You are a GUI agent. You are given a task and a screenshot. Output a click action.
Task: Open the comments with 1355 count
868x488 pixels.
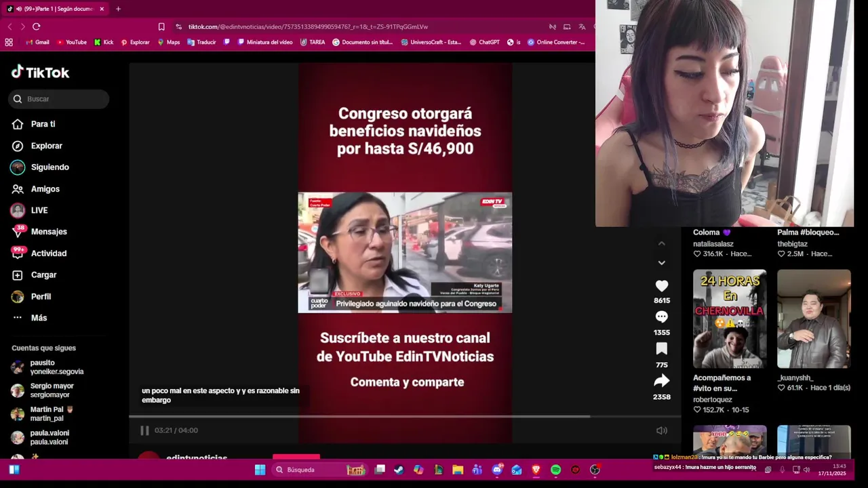[x=662, y=317]
